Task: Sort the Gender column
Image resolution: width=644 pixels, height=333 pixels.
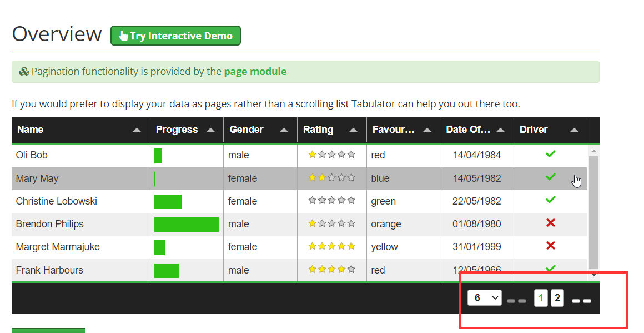Action: pyautogui.click(x=283, y=130)
